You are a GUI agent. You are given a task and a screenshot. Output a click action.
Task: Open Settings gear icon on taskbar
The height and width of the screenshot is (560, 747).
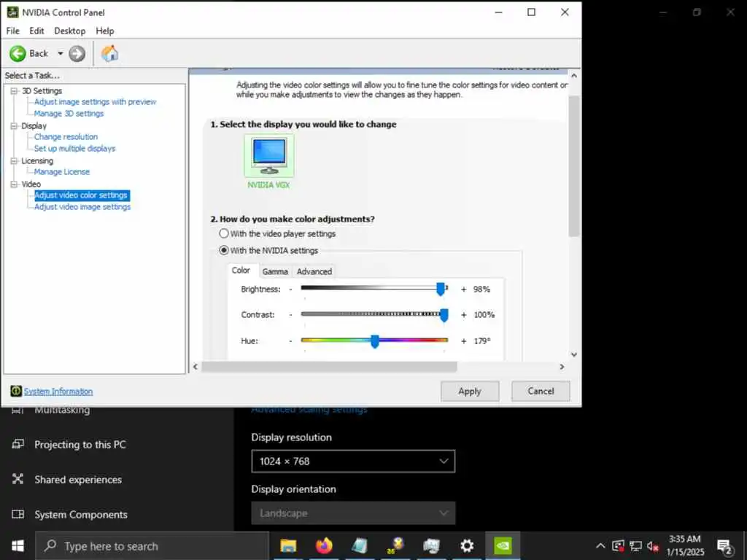[x=467, y=545]
